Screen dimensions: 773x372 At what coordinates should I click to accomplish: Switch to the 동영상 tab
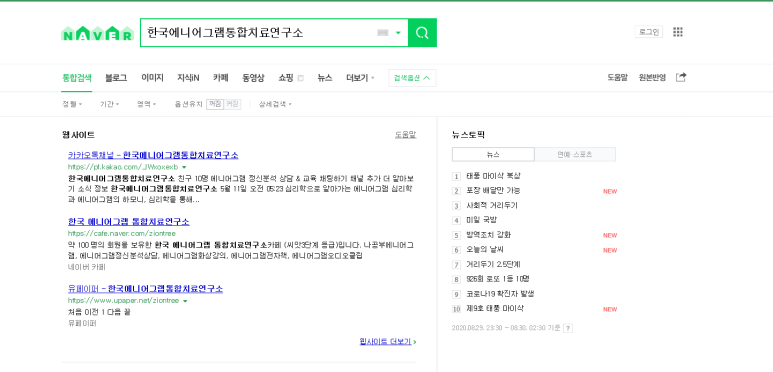click(x=253, y=78)
